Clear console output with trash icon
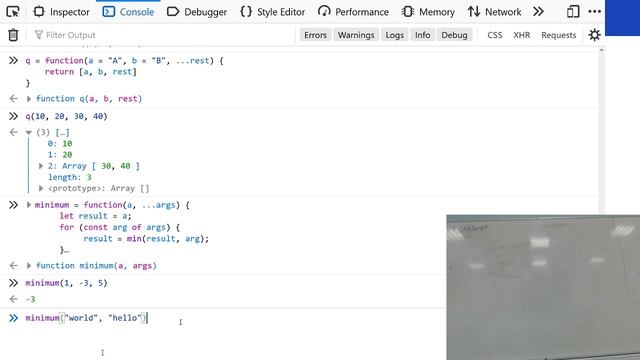This screenshot has width=640, height=360. click(x=13, y=35)
